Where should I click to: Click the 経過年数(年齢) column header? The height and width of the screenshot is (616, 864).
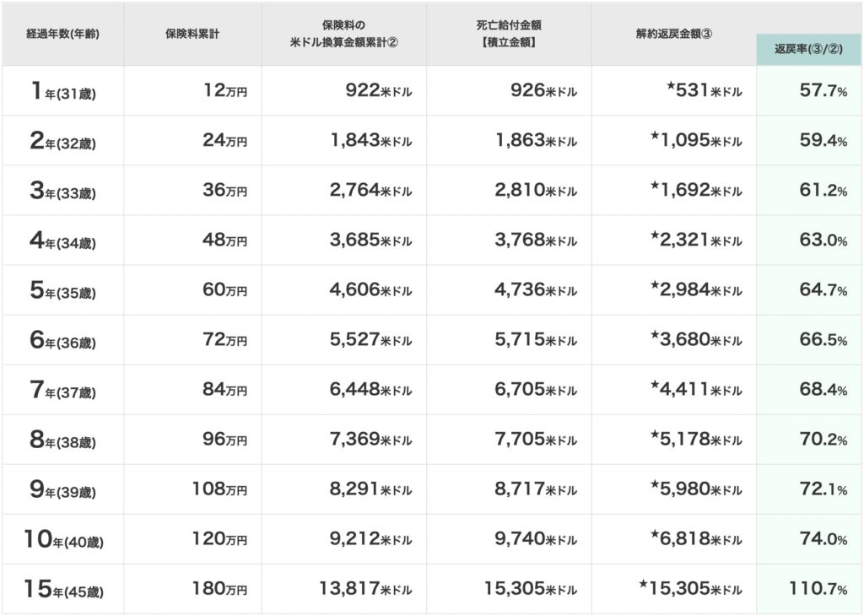click(63, 35)
